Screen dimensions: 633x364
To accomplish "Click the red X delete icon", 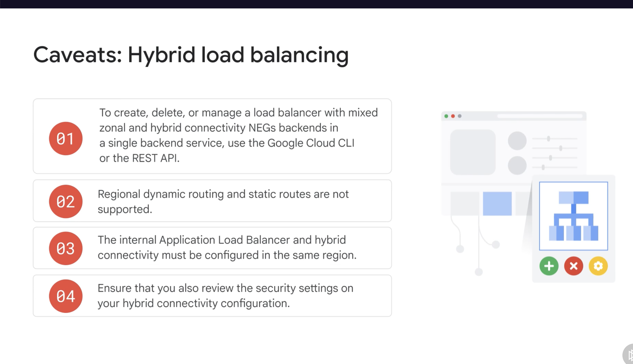I will pyautogui.click(x=573, y=266).
